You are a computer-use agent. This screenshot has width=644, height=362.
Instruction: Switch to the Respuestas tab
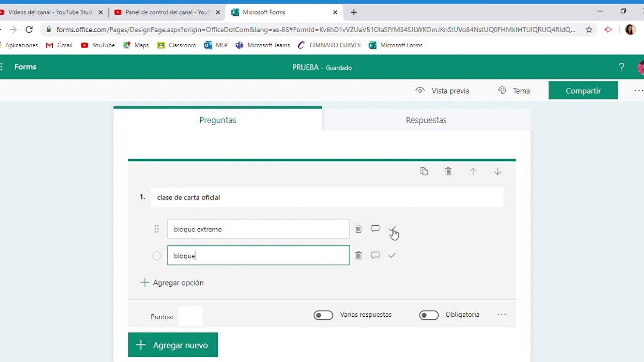[426, 120]
